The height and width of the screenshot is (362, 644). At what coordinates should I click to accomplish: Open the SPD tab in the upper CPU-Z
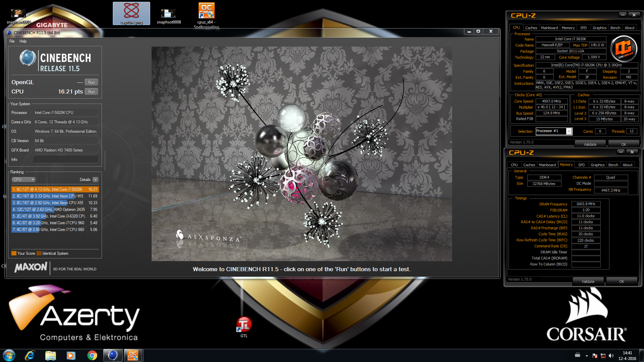[584, 28]
